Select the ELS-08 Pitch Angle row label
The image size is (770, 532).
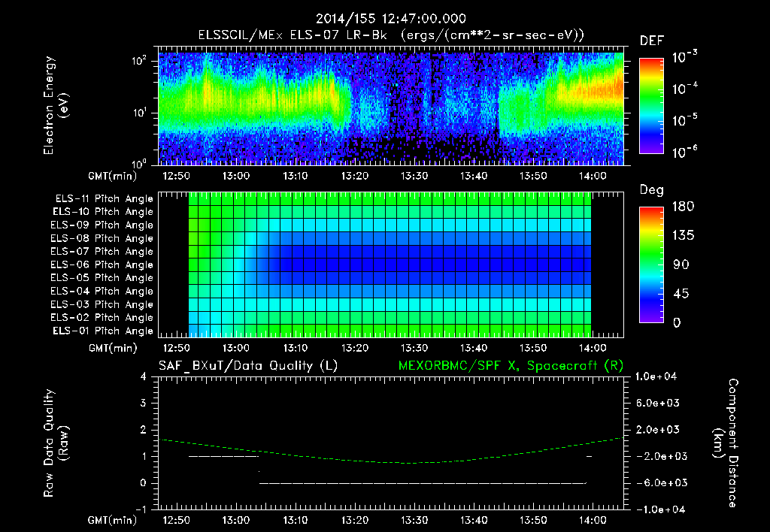pos(102,238)
